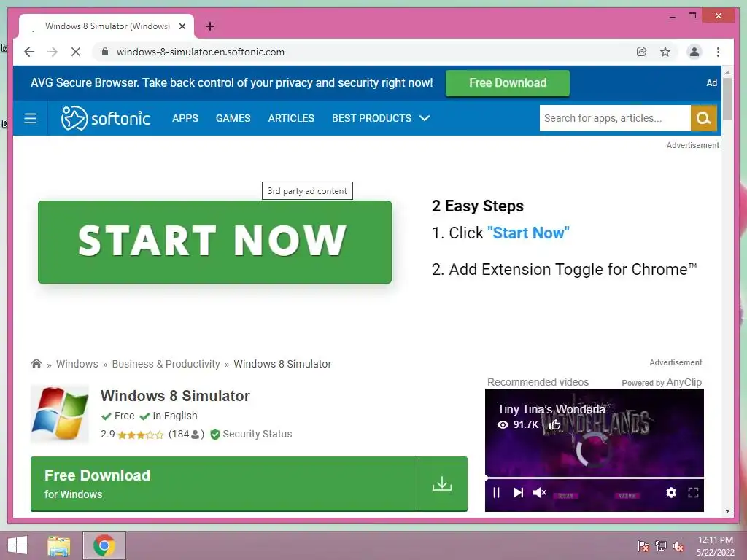
Task: Open the ARTICLES menu item
Action: [291, 118]
